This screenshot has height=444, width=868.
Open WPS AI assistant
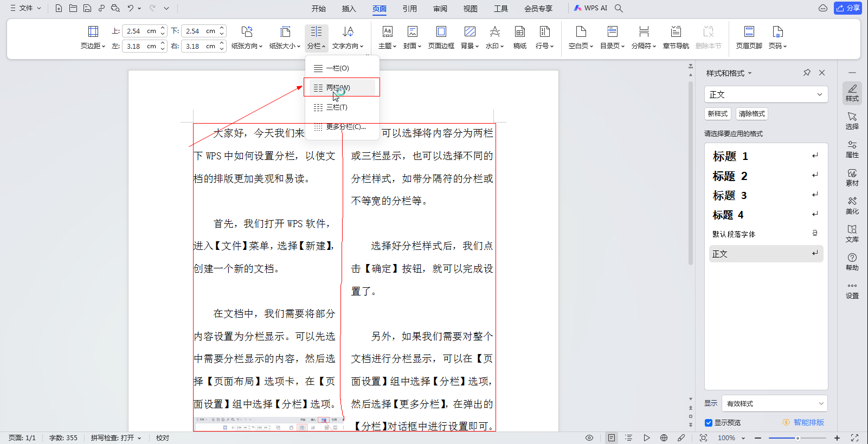coord(591,8)
